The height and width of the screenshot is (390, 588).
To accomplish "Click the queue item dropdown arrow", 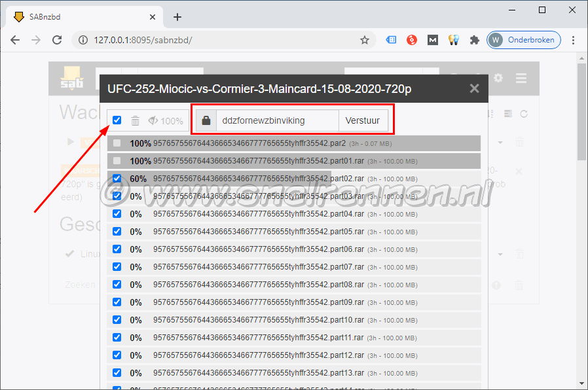I will pos(500,143).
